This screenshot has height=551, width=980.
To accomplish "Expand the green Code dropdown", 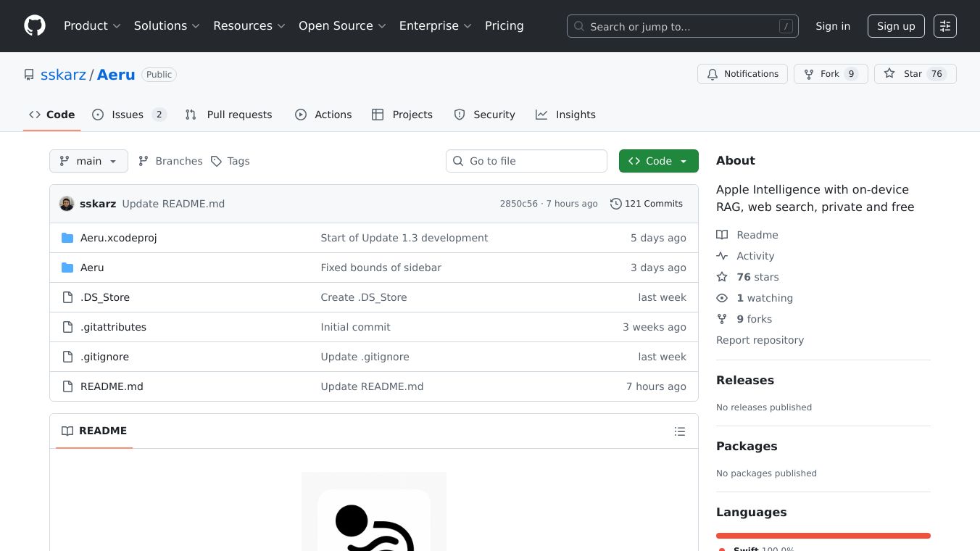I will (x=658, y=161).
